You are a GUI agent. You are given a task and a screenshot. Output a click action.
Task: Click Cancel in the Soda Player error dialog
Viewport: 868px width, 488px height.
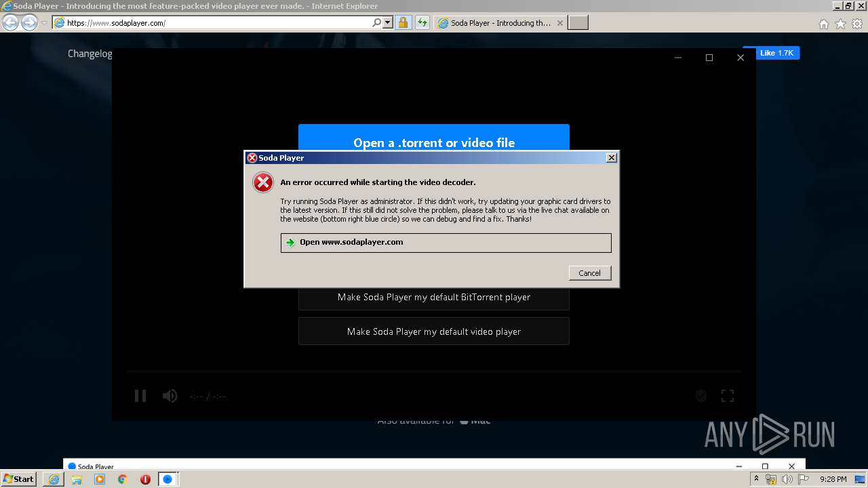[590, 273]
